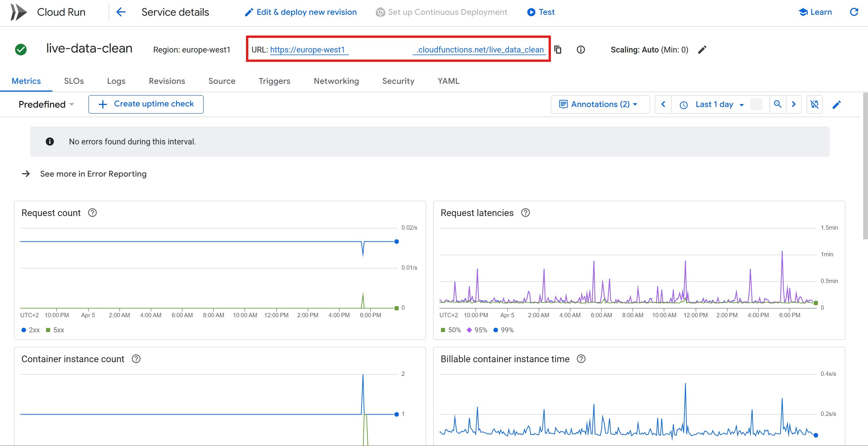Switch to the YAML tab

click(448, 81)
